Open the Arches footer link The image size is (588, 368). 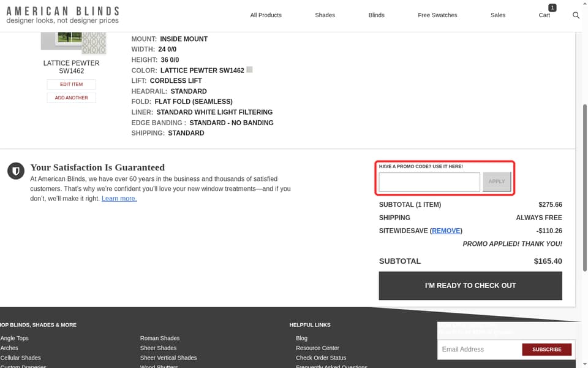pyautogui.click(x=9, y=348)
